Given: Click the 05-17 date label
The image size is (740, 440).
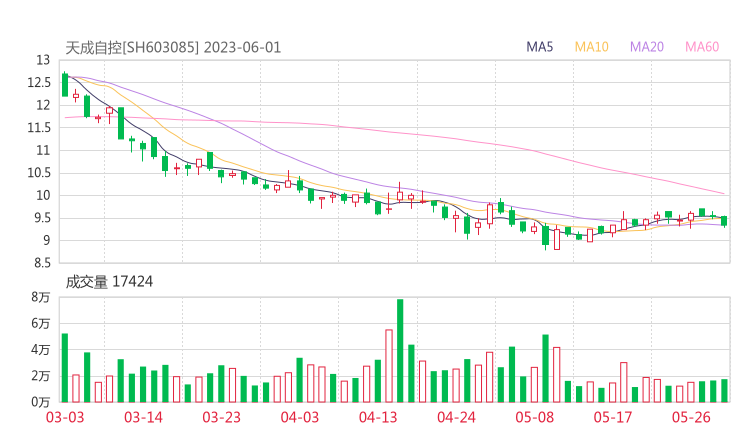Looking at the screenshot, I should coord(613,417).
